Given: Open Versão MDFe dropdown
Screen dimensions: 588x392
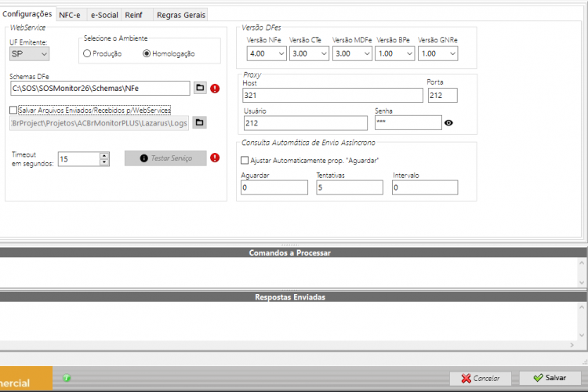Looking at the screenshot, I should coord(352,53).
